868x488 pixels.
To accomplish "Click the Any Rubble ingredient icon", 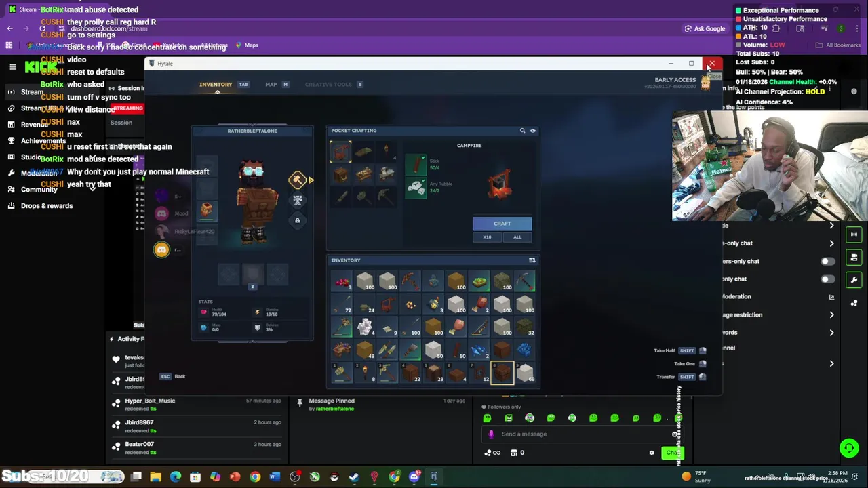I will pos(416,188).
